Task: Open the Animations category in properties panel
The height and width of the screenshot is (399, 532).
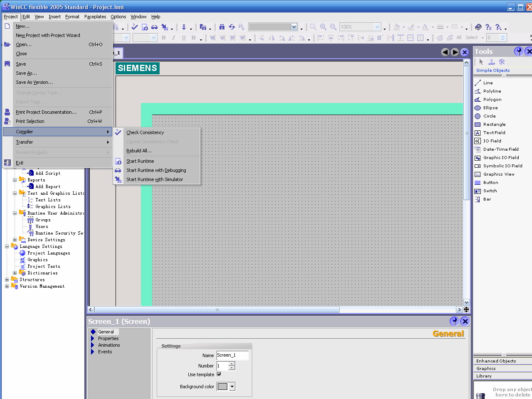Action: [x=109, y=345]
